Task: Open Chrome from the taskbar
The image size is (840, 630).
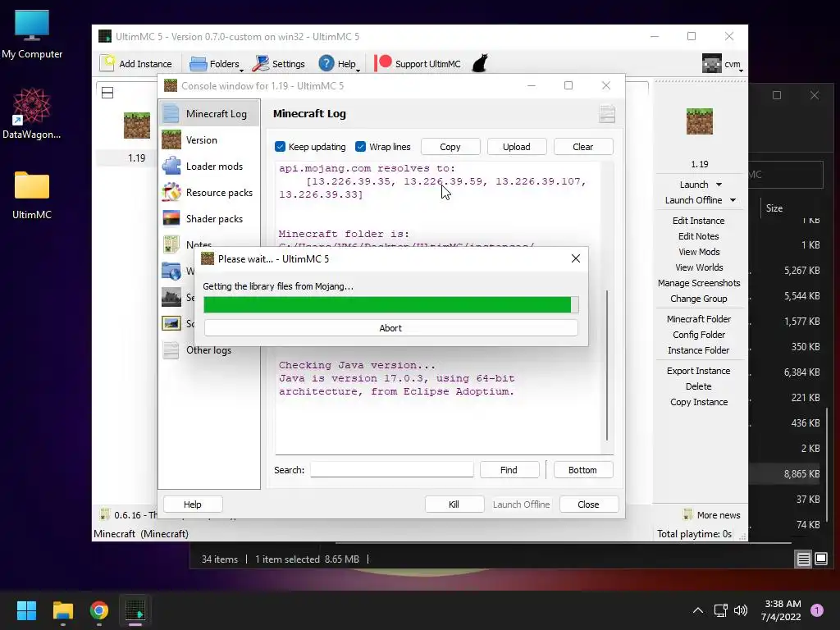Action: tap(99, 610)
